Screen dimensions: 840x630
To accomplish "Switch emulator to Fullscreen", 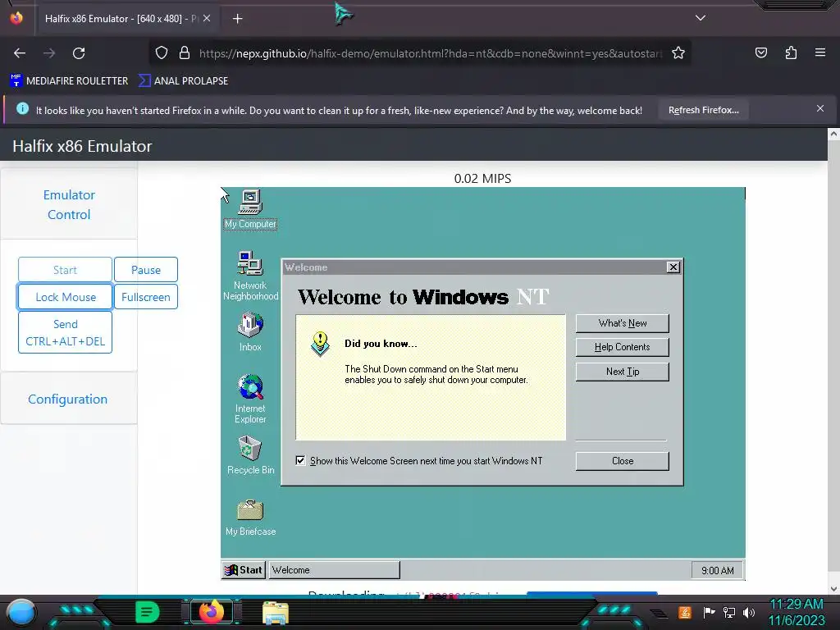I will tap(146, 297).
